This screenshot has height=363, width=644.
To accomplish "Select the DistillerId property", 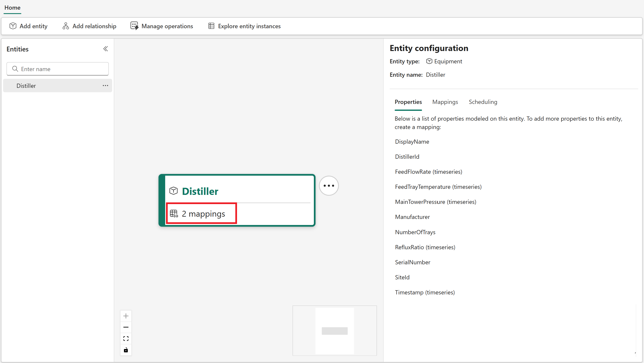I will pyautogui.click(x=407, y=157).
